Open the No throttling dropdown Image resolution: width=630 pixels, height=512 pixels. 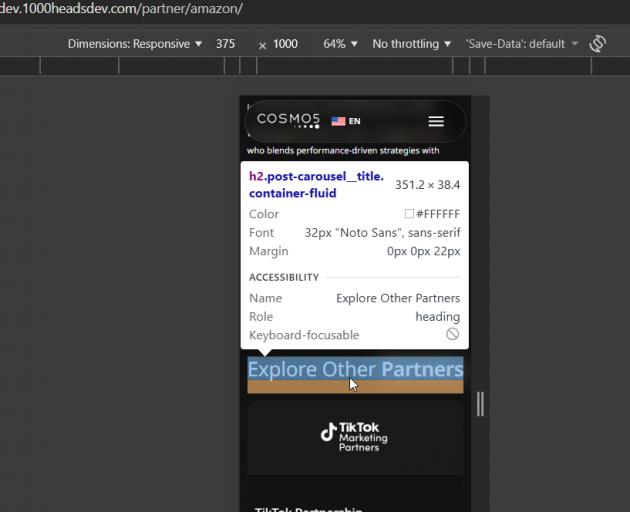click(x=411, y=44)
